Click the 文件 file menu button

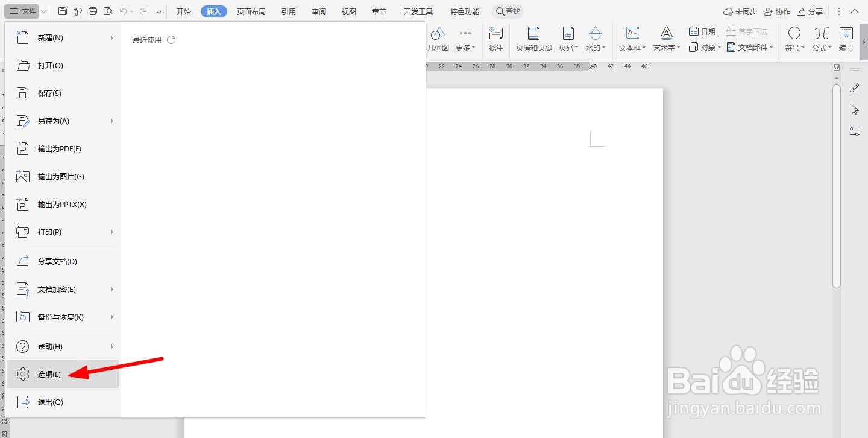23,11
